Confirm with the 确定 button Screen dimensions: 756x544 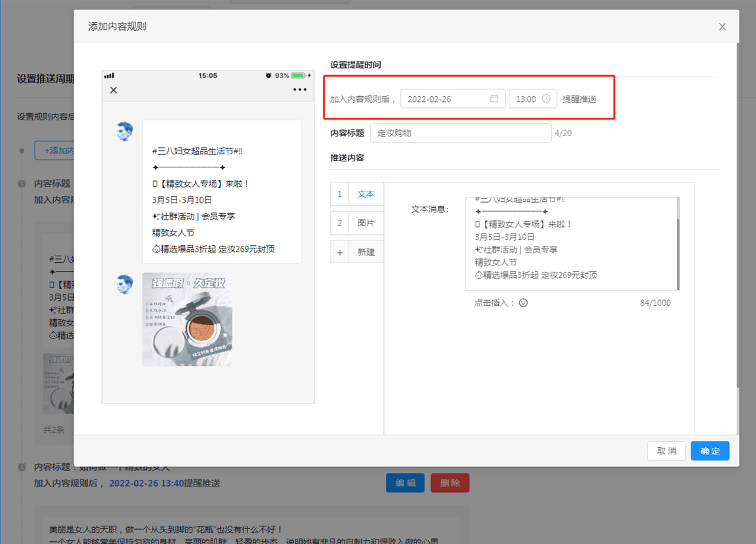[710, 451]
